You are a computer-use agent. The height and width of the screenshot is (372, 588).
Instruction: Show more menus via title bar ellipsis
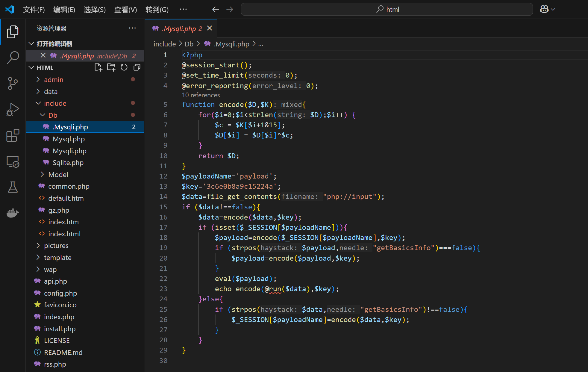click(x=183, y=9)
